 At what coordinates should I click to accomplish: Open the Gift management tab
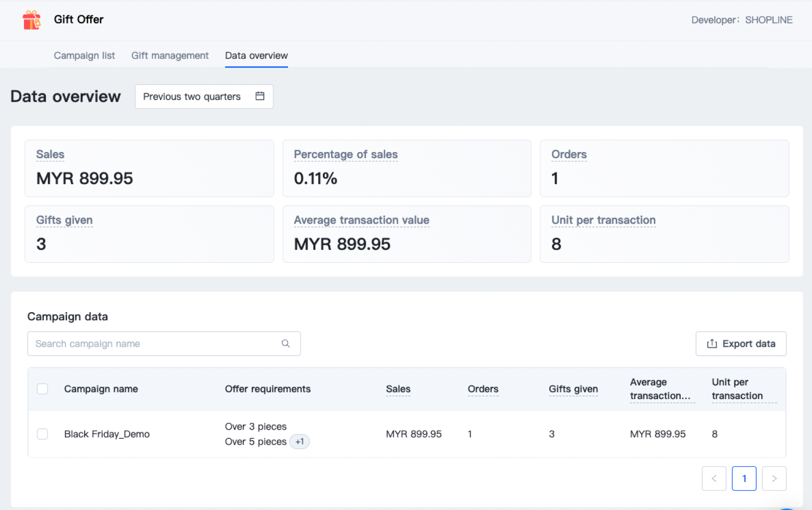(x=170, y=55)
